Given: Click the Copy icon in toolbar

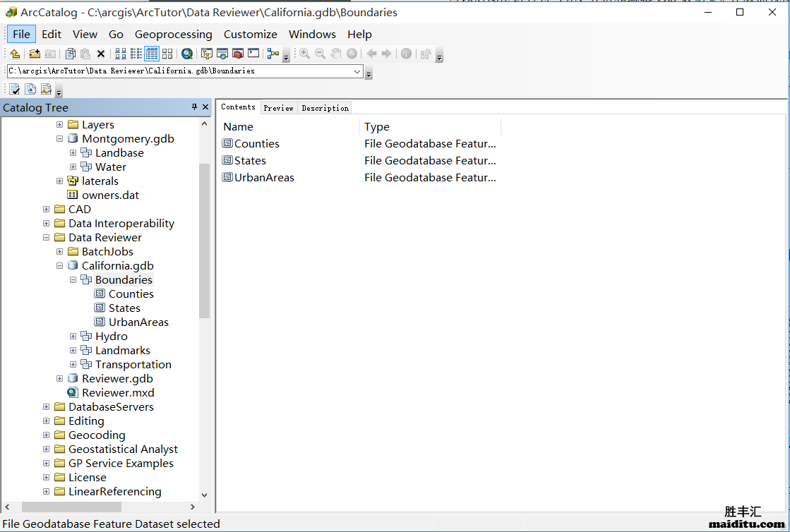Looking at the screenshot, I should [71, 54].
